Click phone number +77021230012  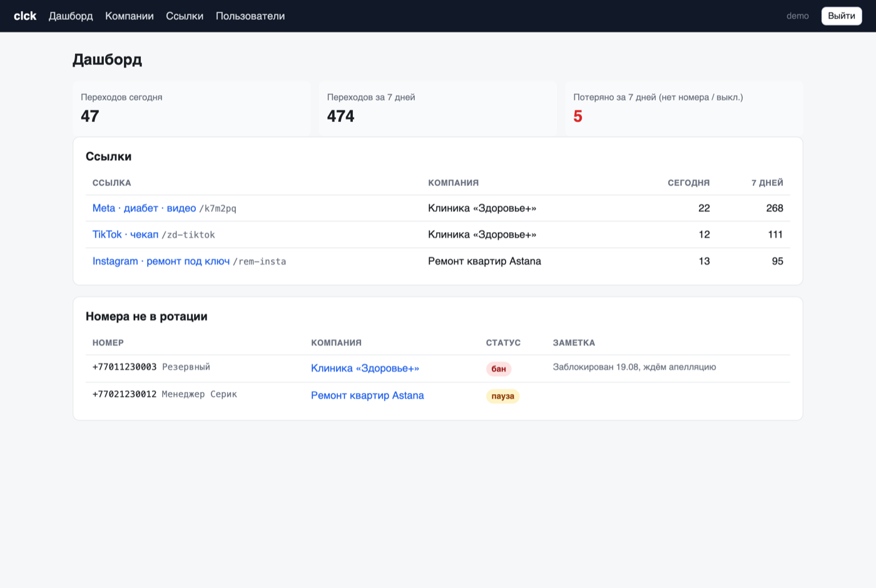(x=125, y=394)
